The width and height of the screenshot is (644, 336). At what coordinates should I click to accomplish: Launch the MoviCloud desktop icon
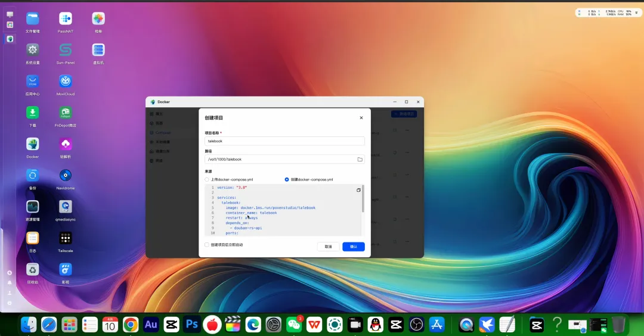pyautogui.click(x=66, y=81)
